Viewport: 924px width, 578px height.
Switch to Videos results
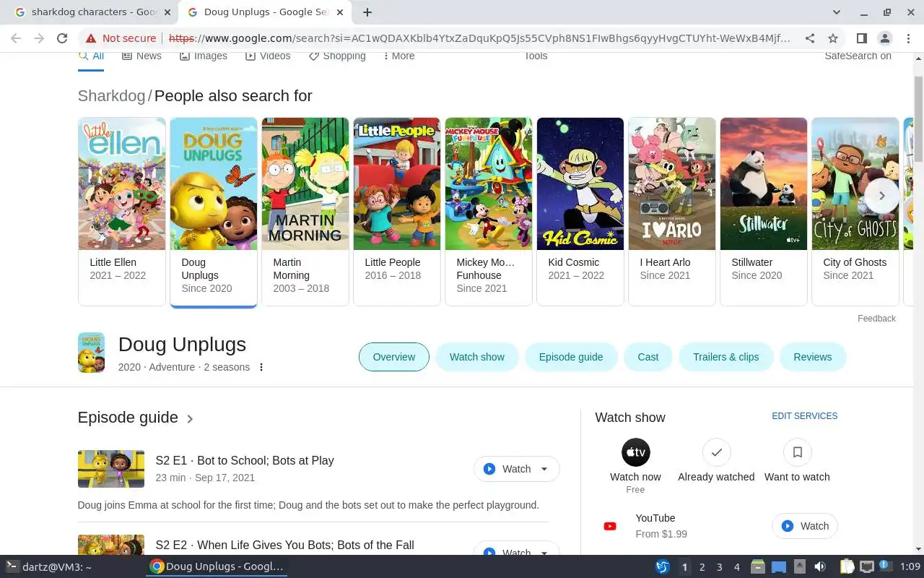268,56
